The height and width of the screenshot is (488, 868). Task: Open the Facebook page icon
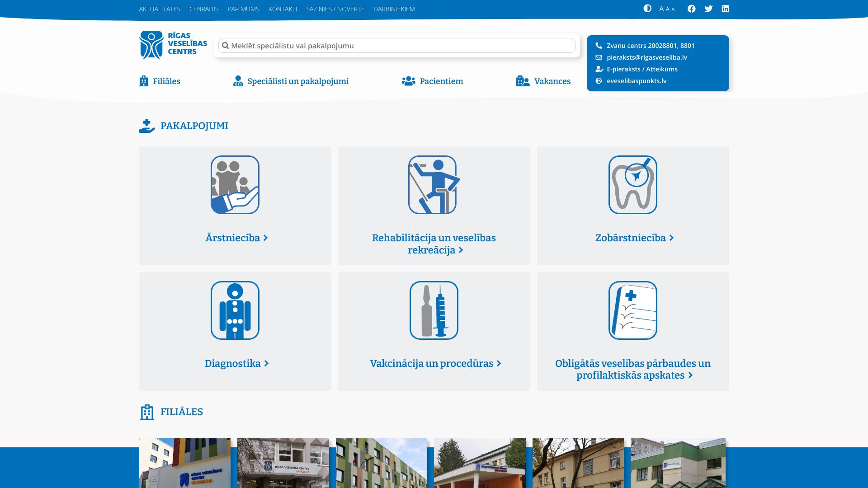tap(692, 9)
